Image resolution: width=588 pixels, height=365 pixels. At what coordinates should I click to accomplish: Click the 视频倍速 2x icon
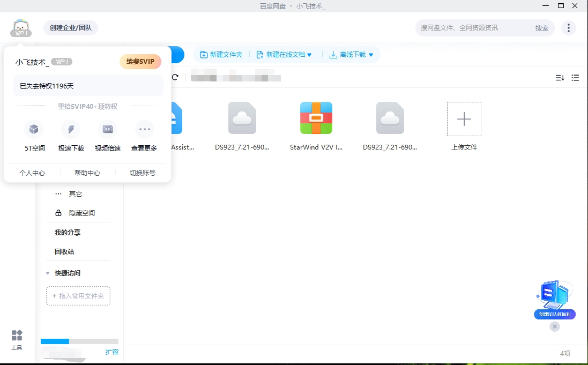[108, 129]
